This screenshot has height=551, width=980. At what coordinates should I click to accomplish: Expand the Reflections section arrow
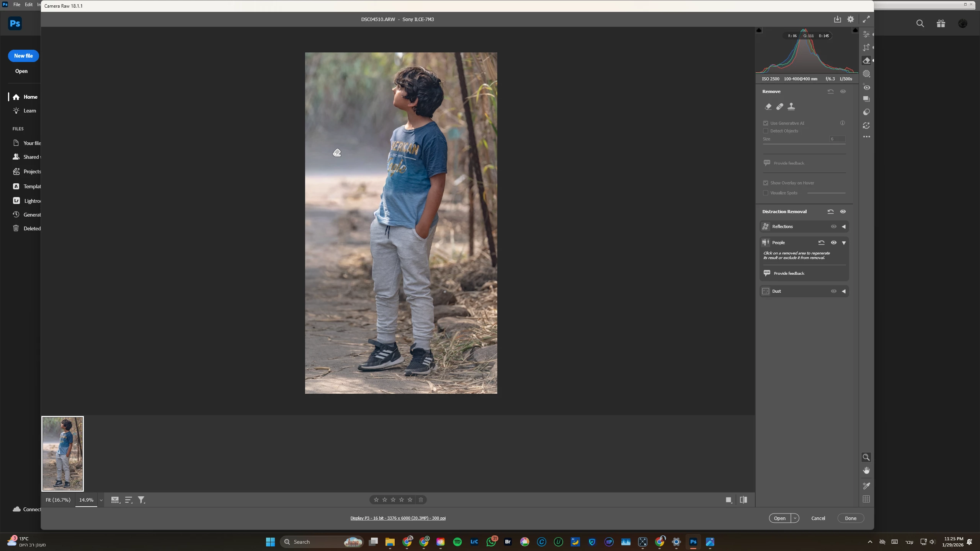(x=844, y=227)
